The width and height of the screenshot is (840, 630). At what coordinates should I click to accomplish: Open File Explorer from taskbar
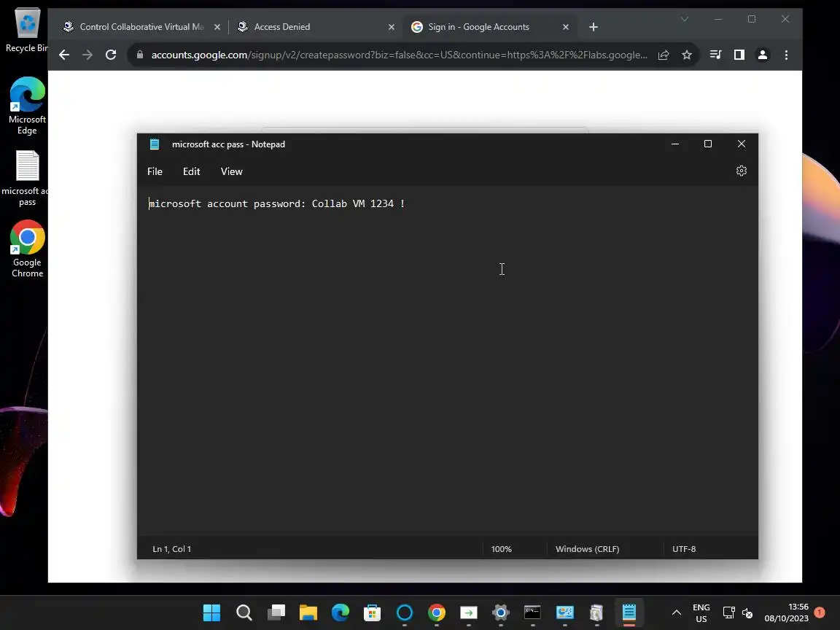click(x=308, y=612)
